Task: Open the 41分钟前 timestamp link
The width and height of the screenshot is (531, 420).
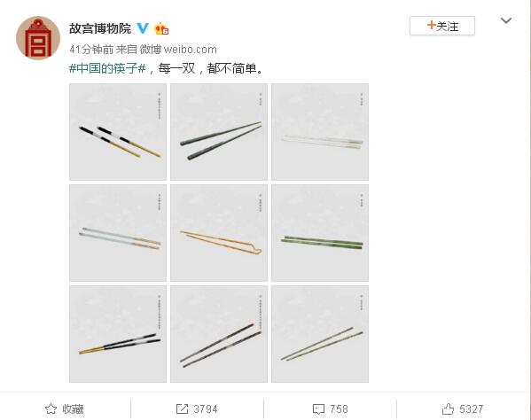Action: [91, 50]
